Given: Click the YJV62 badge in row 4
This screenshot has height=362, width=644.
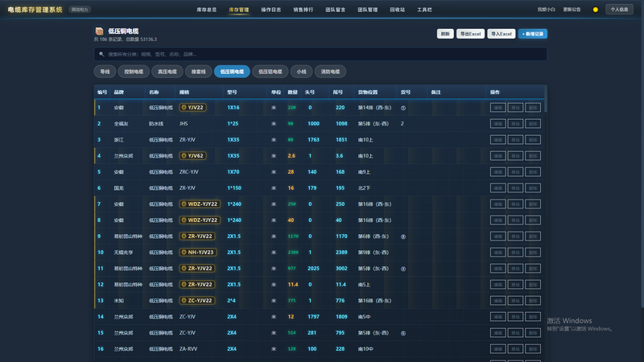Looking at the screenshot, I should pos(192,155).
